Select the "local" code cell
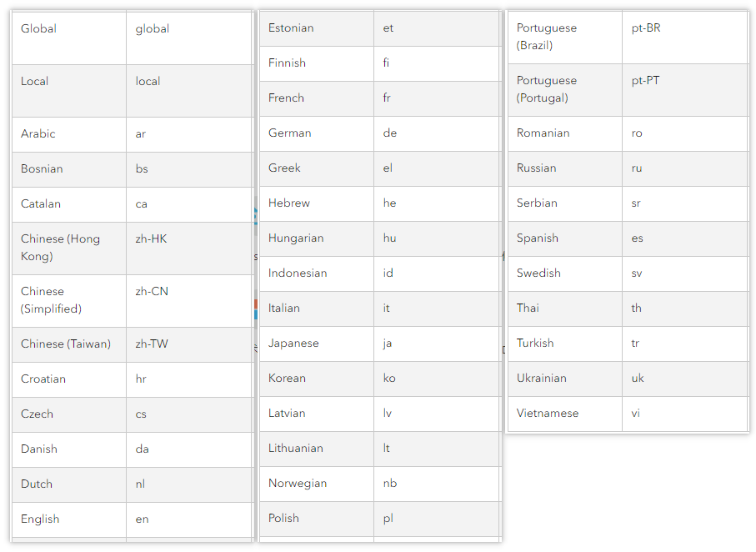 148,82
